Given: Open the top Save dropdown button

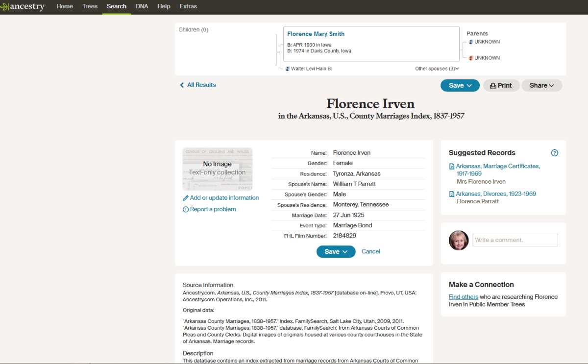Looking at the screenshot, I should 460,85.
